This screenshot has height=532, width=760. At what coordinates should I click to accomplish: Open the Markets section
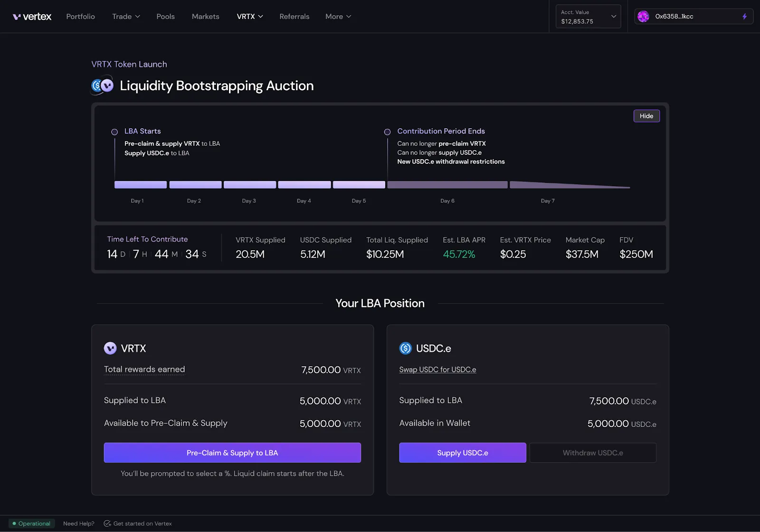205,16
